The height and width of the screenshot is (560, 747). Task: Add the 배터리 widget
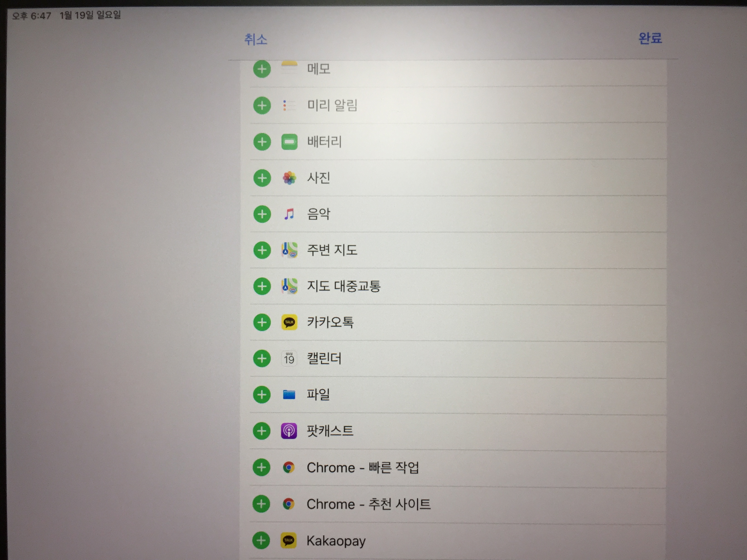point(262,142)
